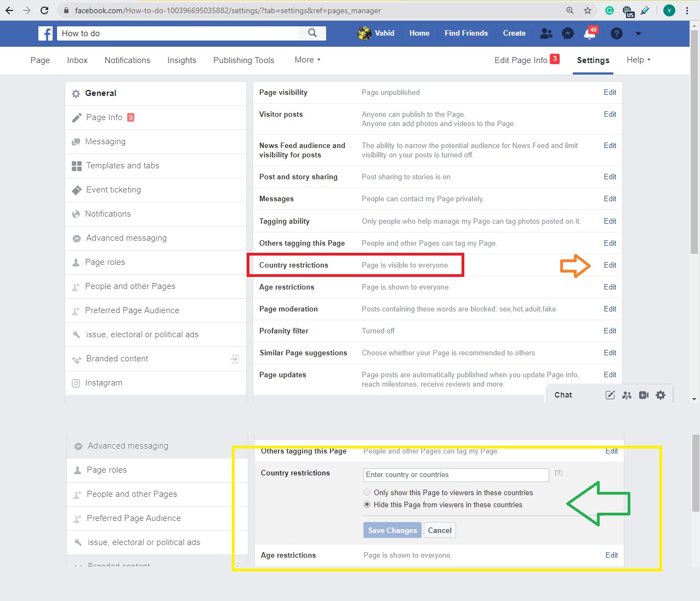Click the ticket icon beside Event ticketing
The height and width of the screenshot is (601, 700).
pos(77,190)
